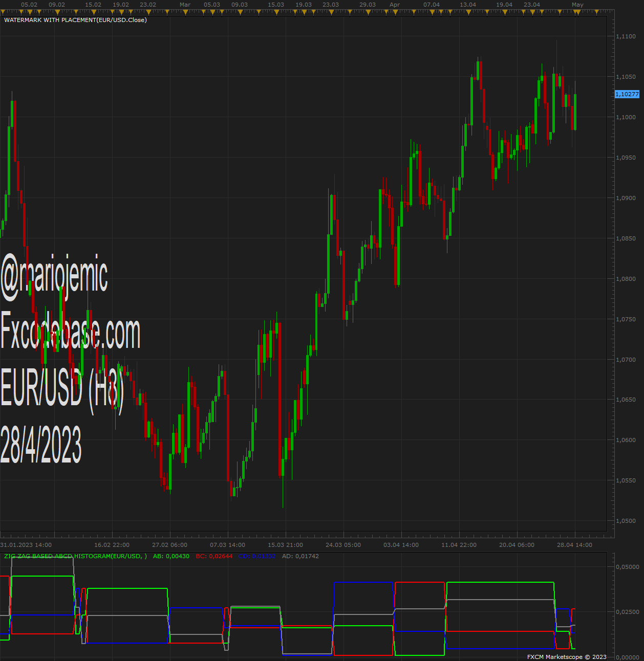This screenshot has height=661, width=644.
Task: Click the 15.03 date on top timeline
Action: (x=276, y=5)
